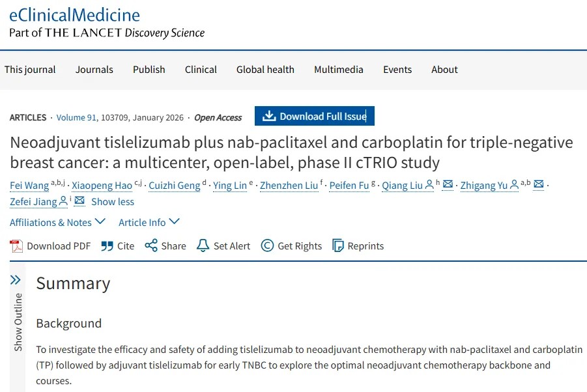Screen dimensions: 587x392
Task: Expand Affiliations & Notes section
Action: (x=57, y=222)
